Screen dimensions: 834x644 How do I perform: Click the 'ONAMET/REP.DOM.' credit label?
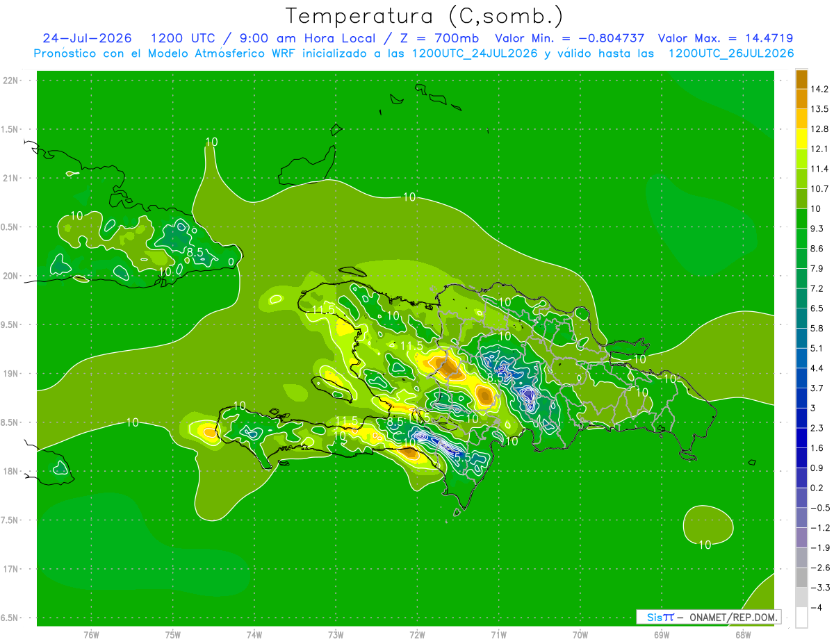pyautogui.click(x=734, y=617)
